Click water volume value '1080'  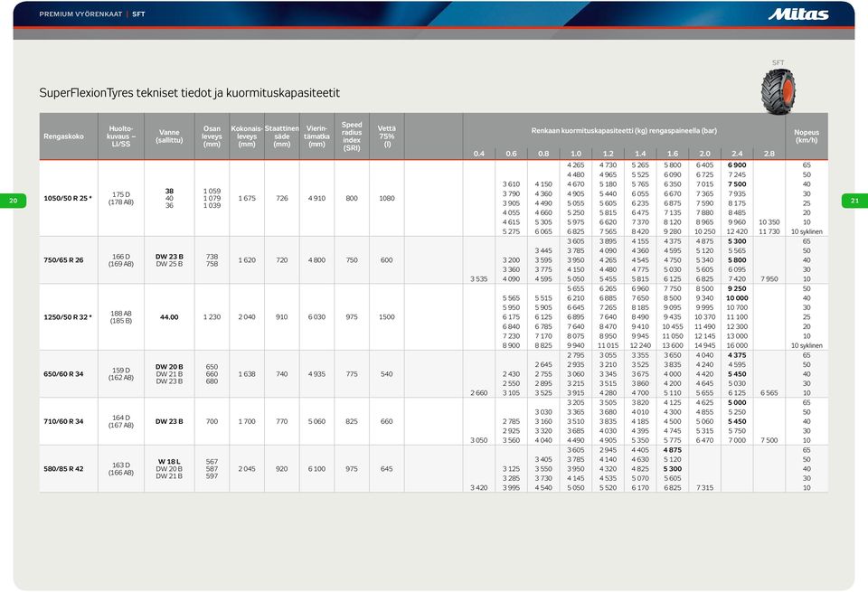386,198
